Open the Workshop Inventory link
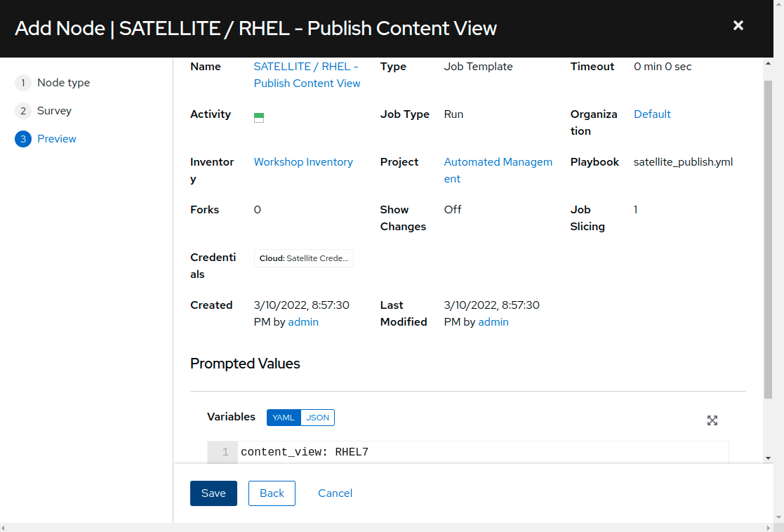The height and width of the screenshot is (532, 784). 303,162
